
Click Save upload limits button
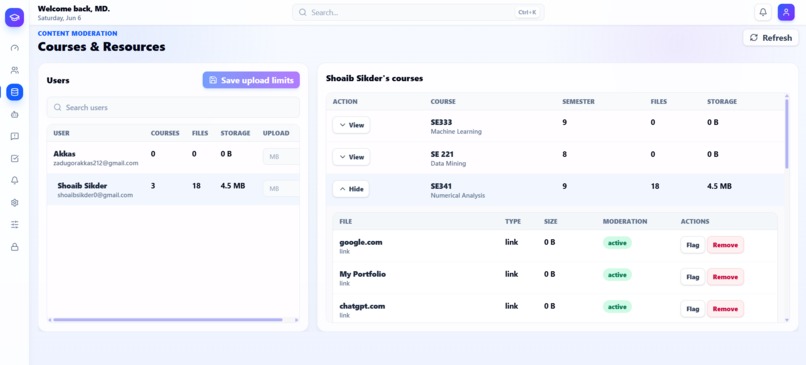coord(251,80)
